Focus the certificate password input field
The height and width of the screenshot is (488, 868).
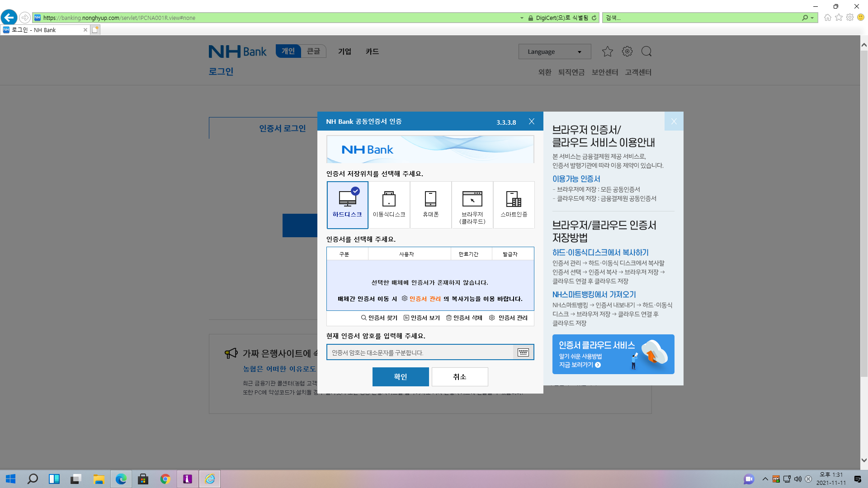tap(420, 352)
